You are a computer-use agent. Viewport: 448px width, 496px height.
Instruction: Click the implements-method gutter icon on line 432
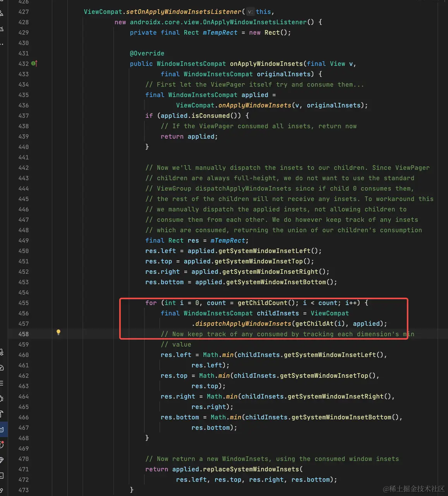pos(34,63)
